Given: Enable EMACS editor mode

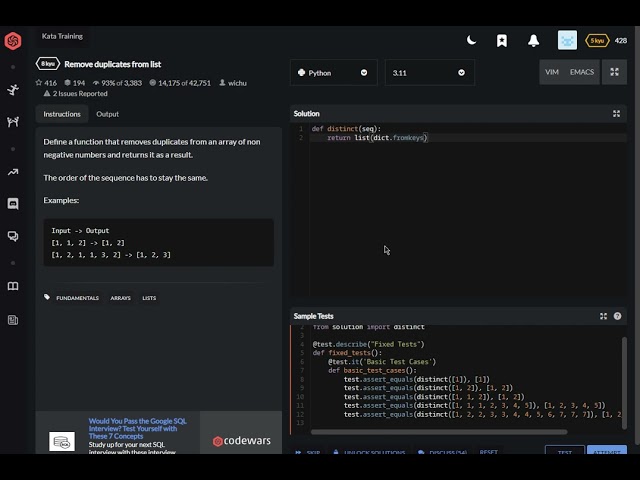Looking at the screenshot, I should [x=582, y=72].
